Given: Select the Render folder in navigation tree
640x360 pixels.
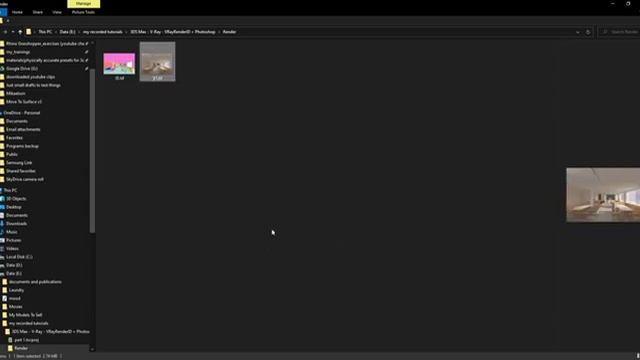Looking at the screenshot, I should tap(21, 348).
